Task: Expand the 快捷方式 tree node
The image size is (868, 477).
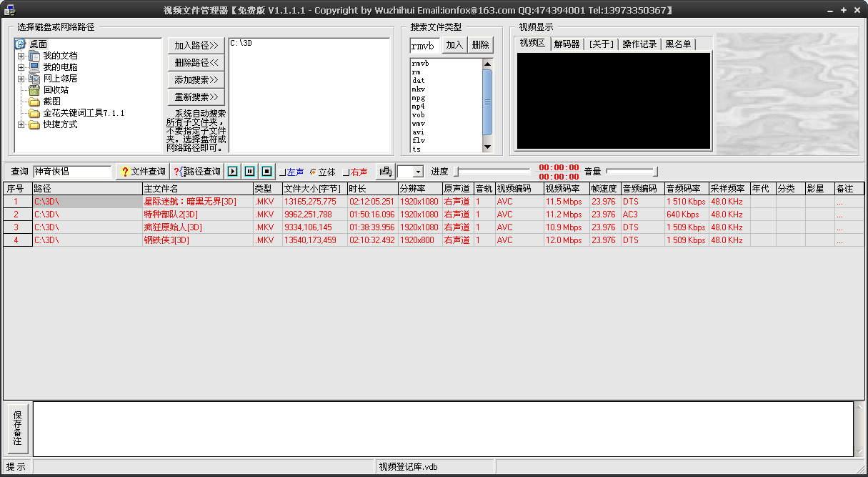Action: 21,124
